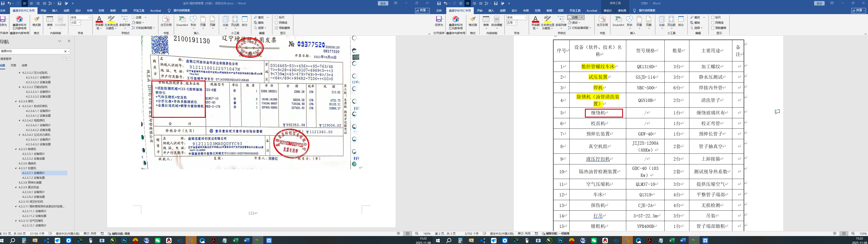Open the 表布局 tab in right Word window
Screen dimensions: 868x244
(622, 10)
